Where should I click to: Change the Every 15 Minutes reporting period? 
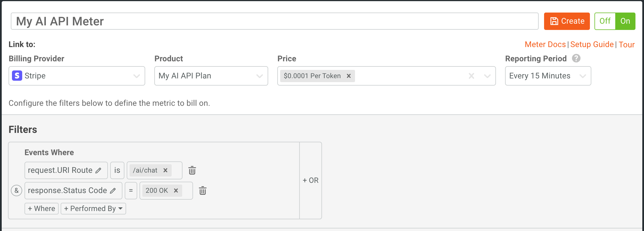pos(547,76)
